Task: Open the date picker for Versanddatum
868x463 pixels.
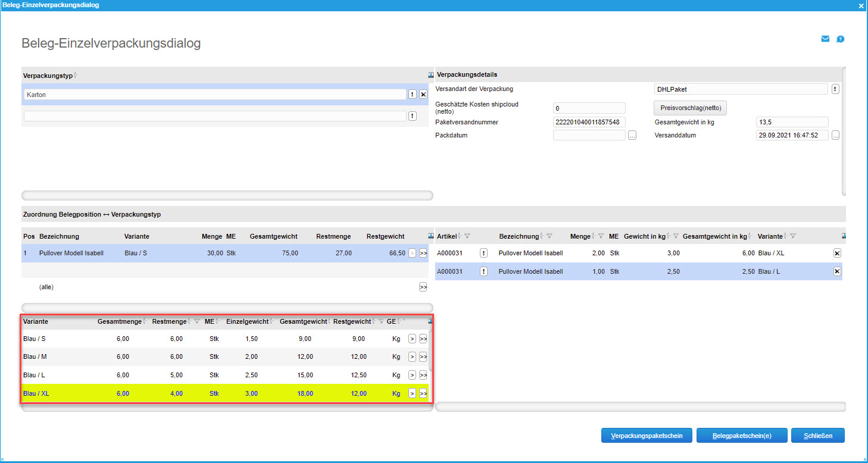Action: 836,136
